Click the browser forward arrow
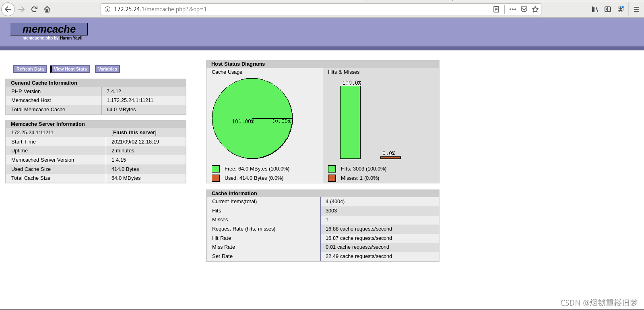Screen dimensions: 644x310 coord(21,9)
